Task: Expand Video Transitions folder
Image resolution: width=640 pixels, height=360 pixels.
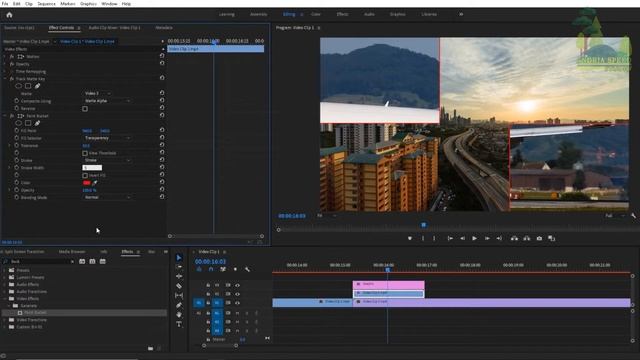Action: 4,320
